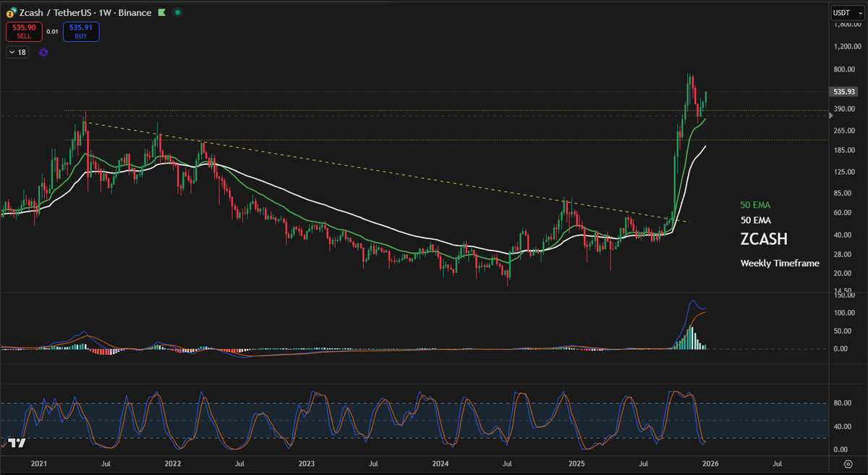Click the volume histogram spike on the right
Screen dimensions: 868x475
click(x=689, y=337)
